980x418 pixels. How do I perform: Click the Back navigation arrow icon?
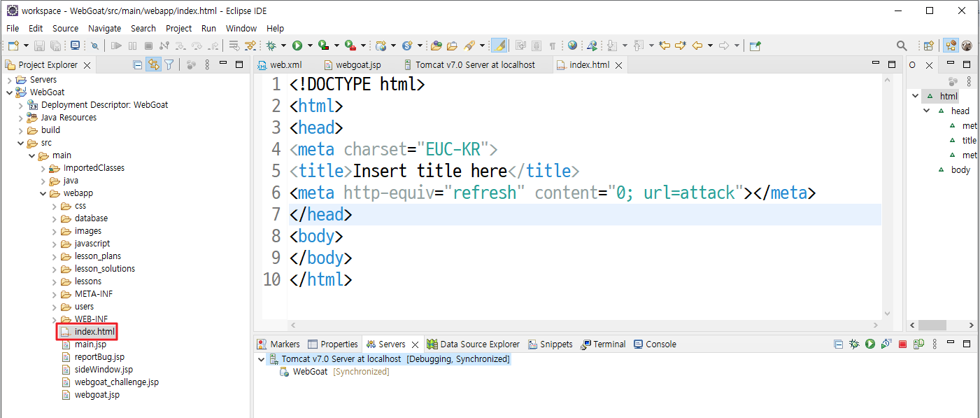coord(697,46)
